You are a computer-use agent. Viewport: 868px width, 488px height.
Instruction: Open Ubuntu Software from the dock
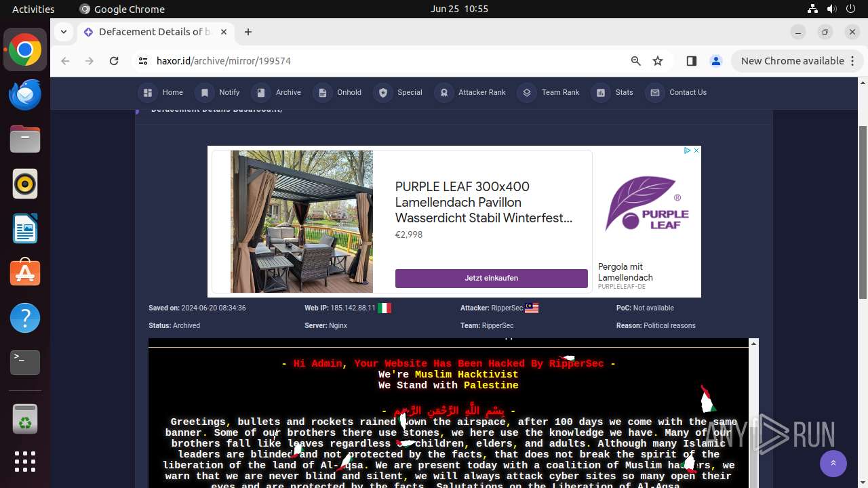point(25,273)
